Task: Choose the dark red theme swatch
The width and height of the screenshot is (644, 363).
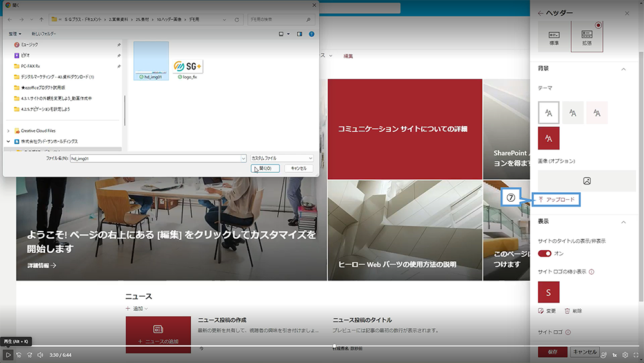Action: coord(549,138)
